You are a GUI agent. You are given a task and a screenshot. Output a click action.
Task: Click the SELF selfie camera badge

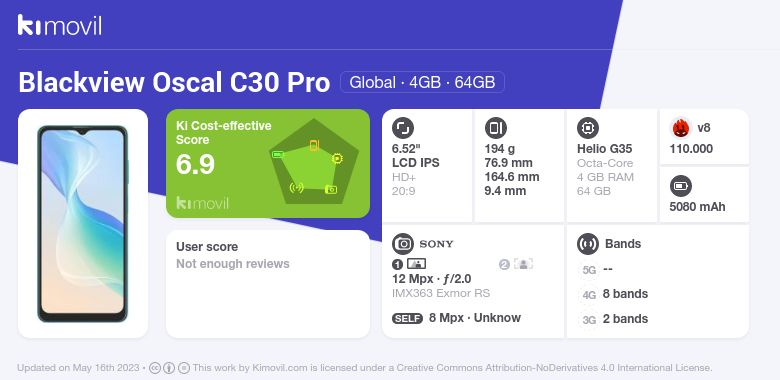click(407, 318)
